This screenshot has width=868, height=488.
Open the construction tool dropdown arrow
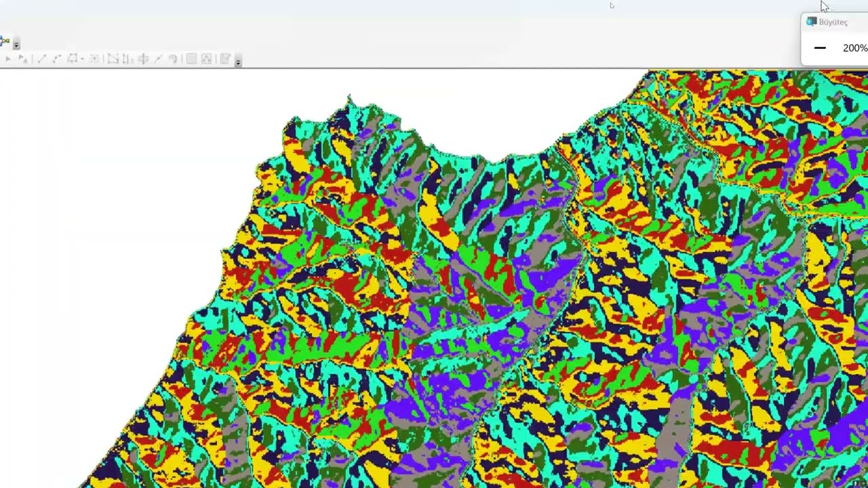82,59
